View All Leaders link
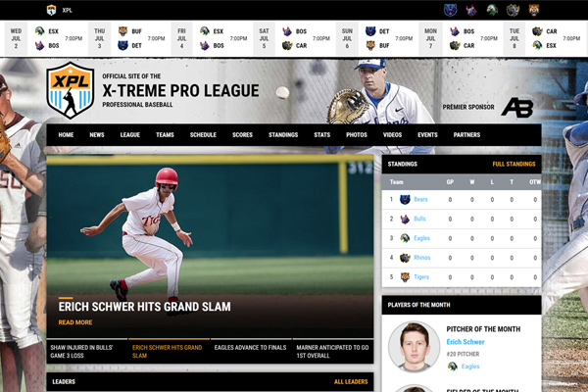 click(x=350, y=381)
